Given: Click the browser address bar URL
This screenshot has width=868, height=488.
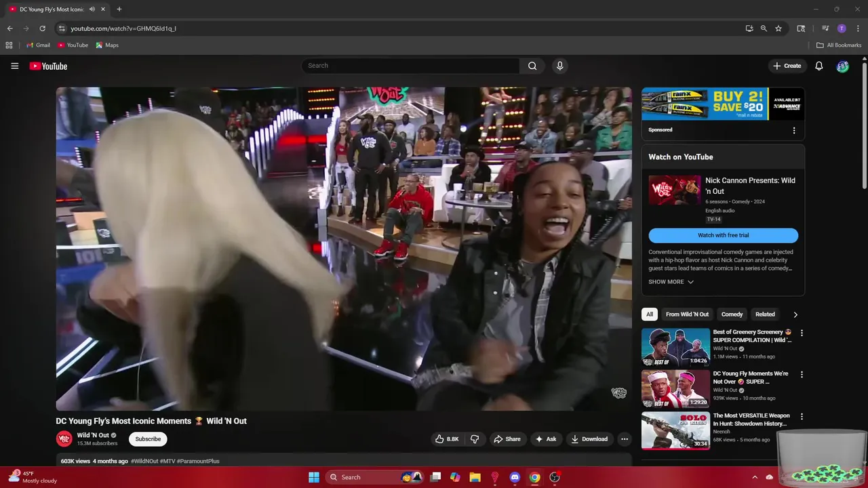Looking at the screenshot, I should [x=123, y=28].
